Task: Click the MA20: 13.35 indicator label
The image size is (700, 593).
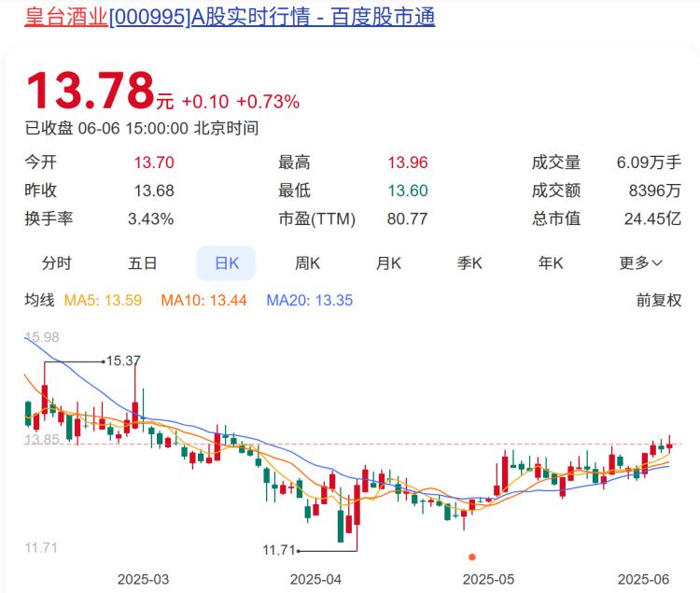Action: [309, 300]
